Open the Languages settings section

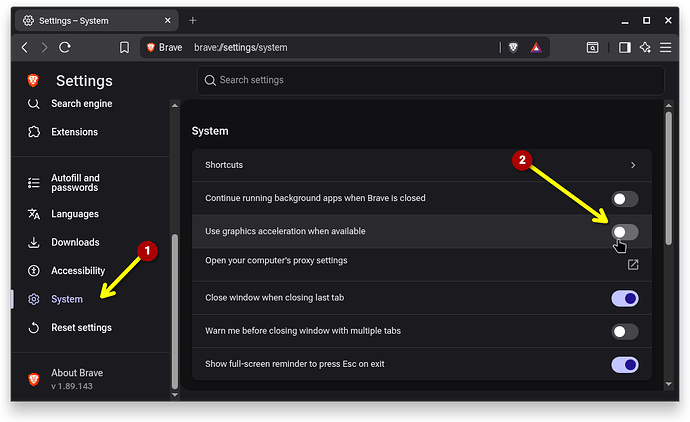(x=75, y=214)
